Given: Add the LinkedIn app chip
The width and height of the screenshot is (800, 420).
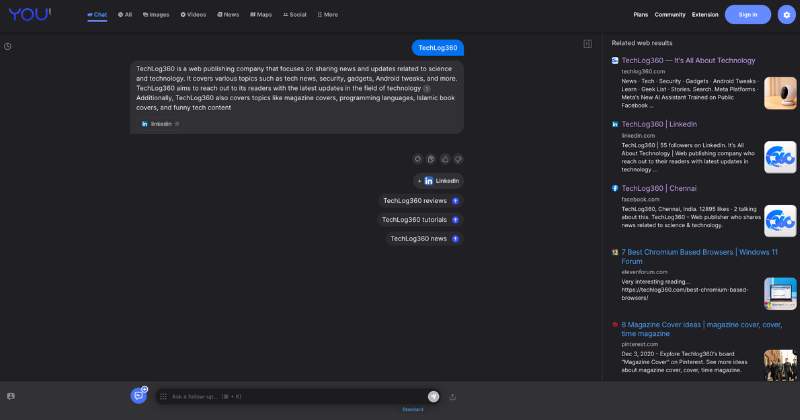Looking at the screenshot, I should (438, 181).
